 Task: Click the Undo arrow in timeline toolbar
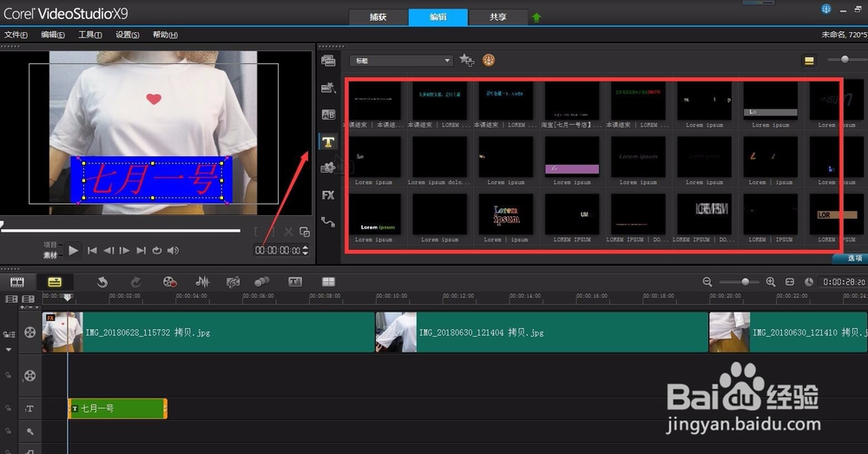click(x=102, y=282)
